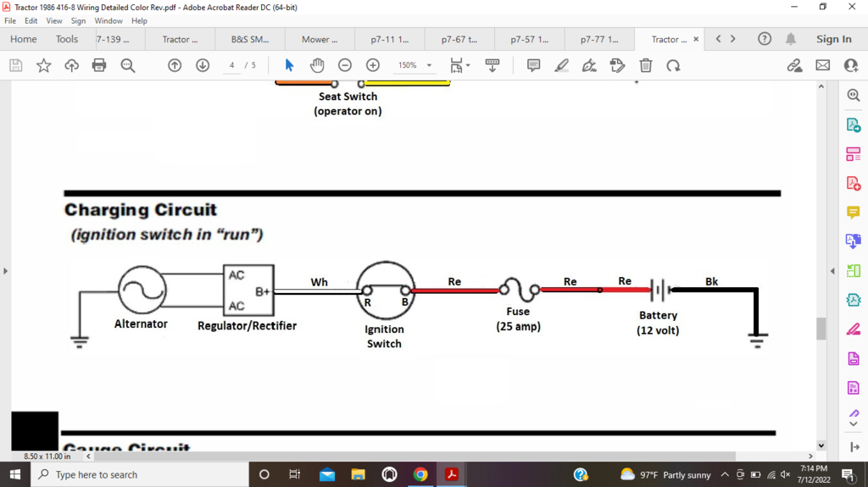This screenshot has width=868, height=487.
Task: Star this file with the bookmark icon
Action: pyautogui.click(x=43, y=65)
